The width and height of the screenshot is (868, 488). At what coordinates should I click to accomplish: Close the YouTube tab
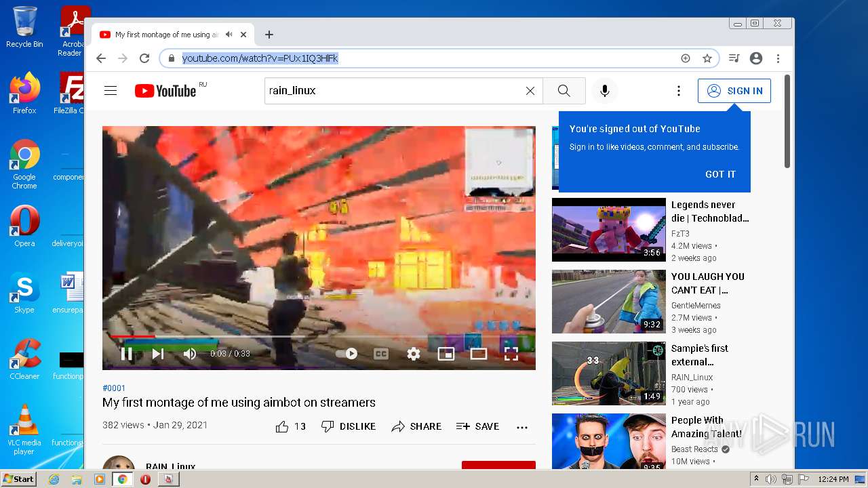[244, 35]
